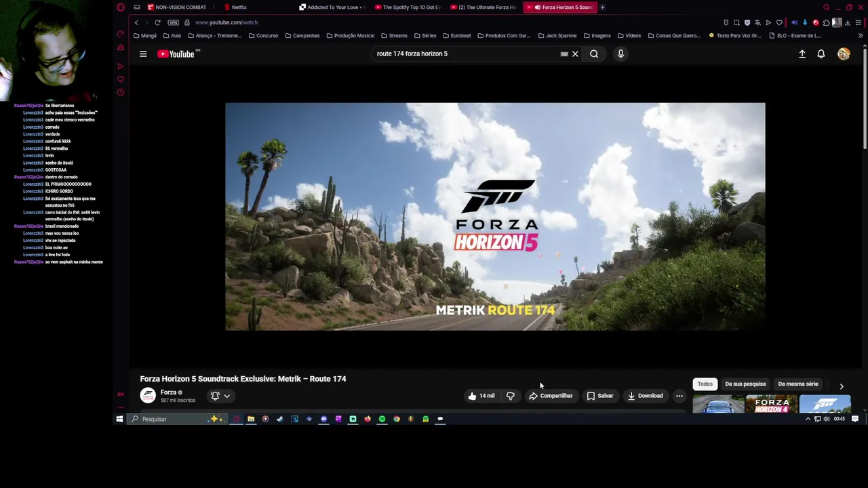
Task: Open the Jack Sparrow bookmarks folder
Action: point(557,35)
